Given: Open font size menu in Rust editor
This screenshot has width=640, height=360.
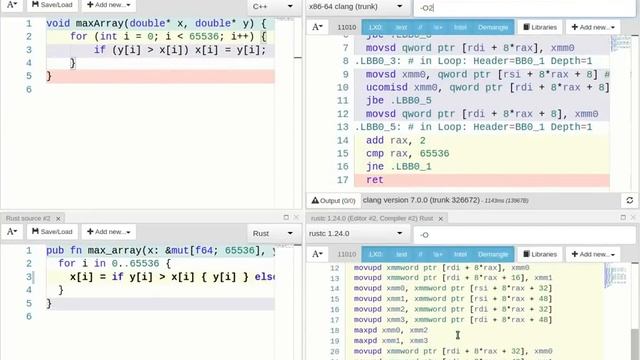Looking at the screenshot, I should point(12,232).
